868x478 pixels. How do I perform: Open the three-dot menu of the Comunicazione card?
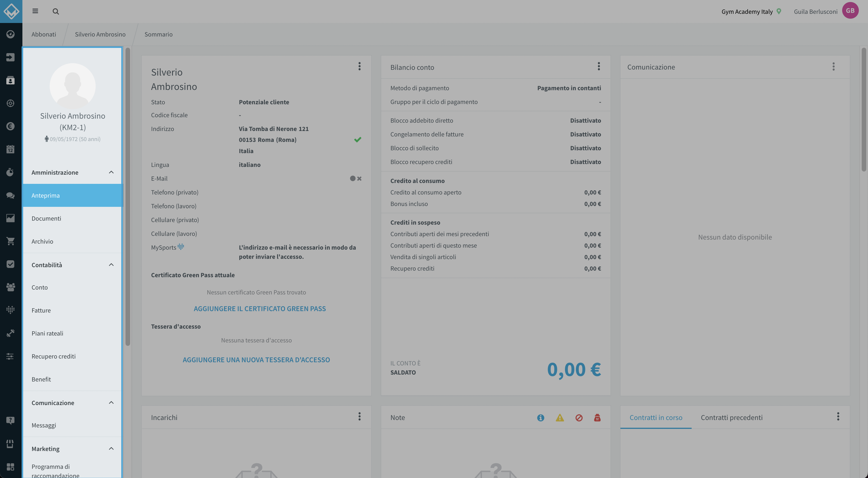(x=834, y=66)
